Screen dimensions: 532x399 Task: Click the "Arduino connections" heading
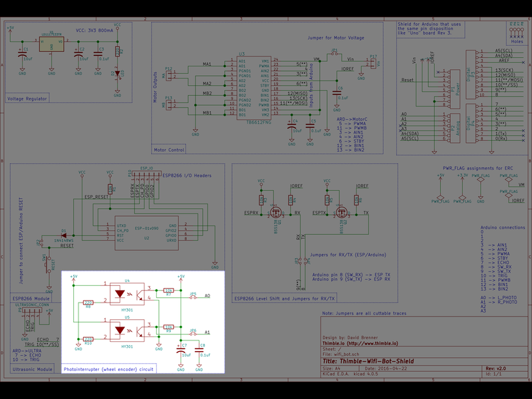[503, 227]
